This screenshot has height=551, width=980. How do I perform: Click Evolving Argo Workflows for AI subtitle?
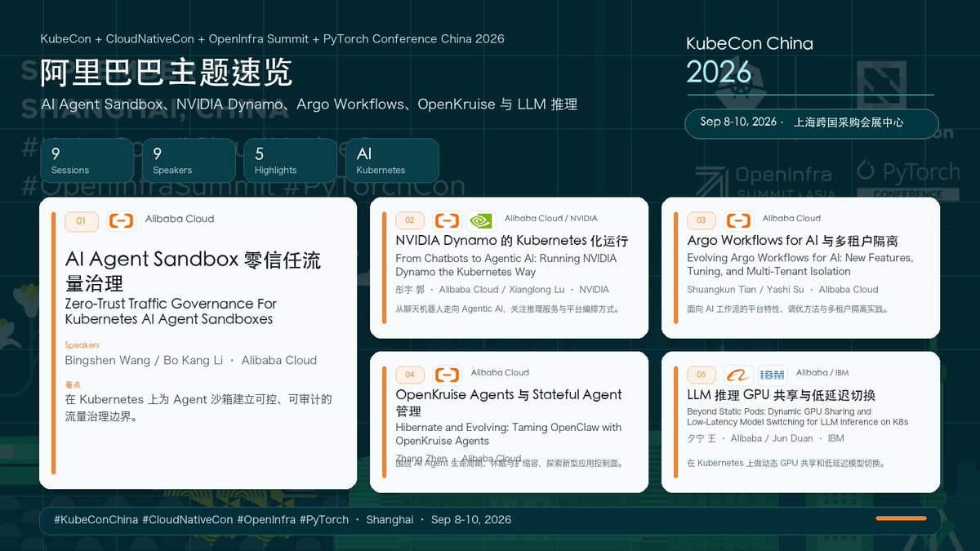click(800, 264)
